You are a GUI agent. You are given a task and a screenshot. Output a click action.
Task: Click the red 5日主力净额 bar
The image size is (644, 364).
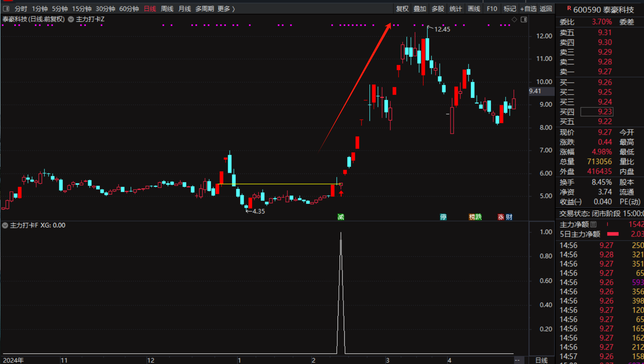pos(613,234)
